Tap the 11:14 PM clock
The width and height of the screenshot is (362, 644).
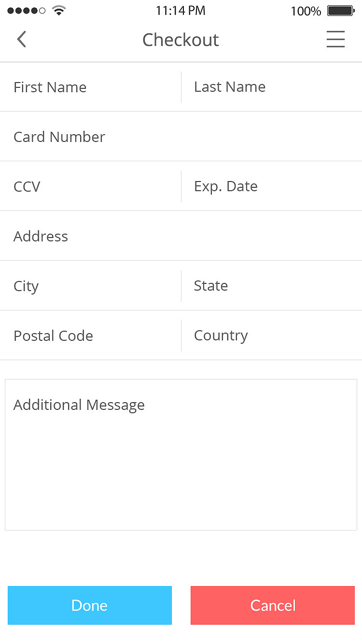[x=181, y=11]
